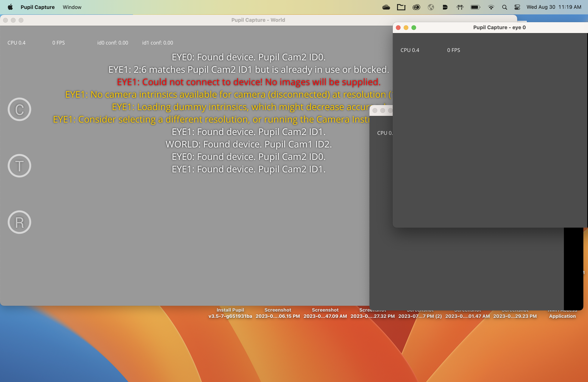Screen dimensions: 588x382
Task: Click 'CPU 0.4' graph in World window
Action: coord(17,43)
